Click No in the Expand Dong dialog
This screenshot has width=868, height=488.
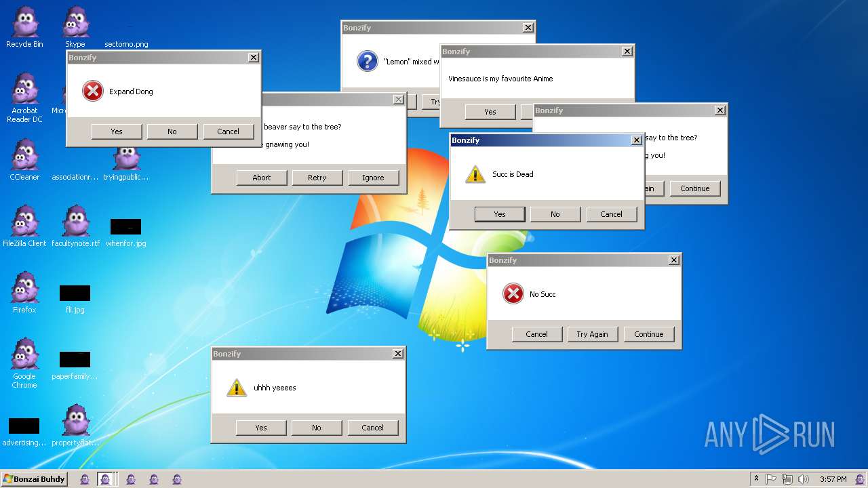(172, 131)
